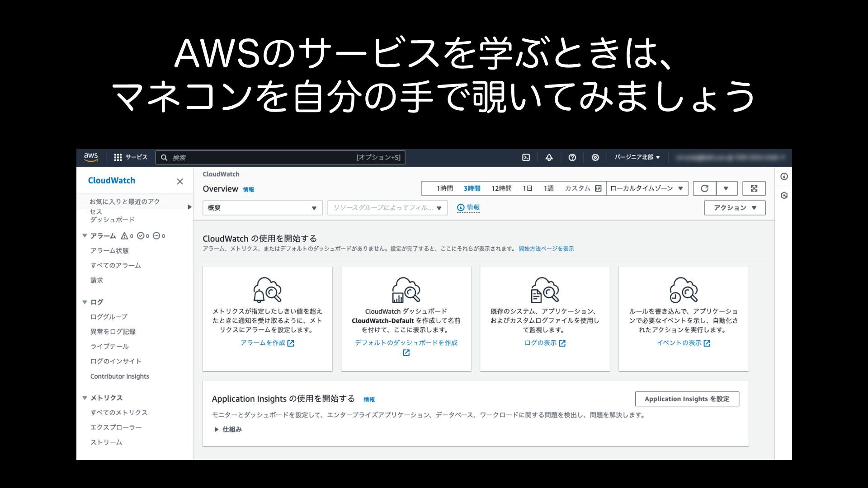Image resolution: width=868 pixels, height=488 pixels.
Task: Select the 12時間 time range
Action: 501,188
